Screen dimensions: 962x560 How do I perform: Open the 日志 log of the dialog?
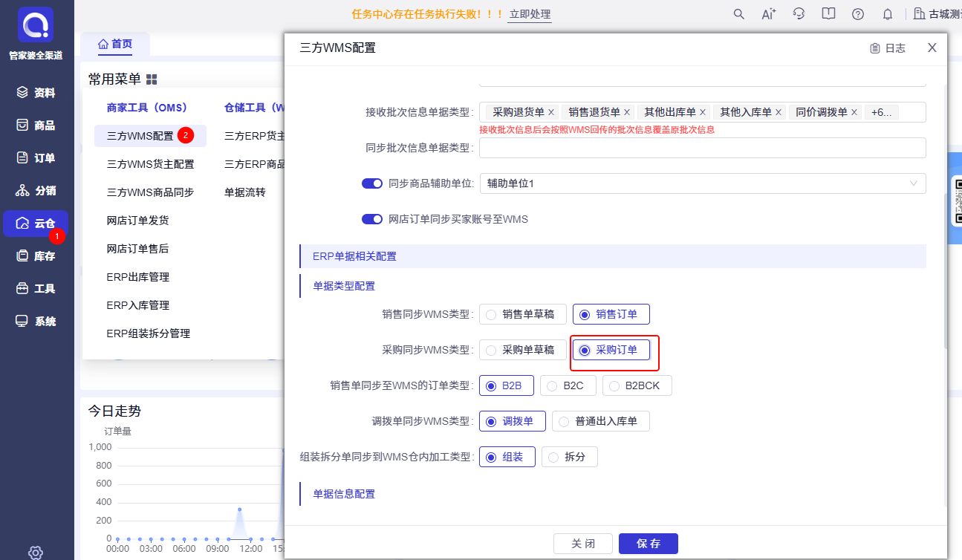(x=888, y=48)
